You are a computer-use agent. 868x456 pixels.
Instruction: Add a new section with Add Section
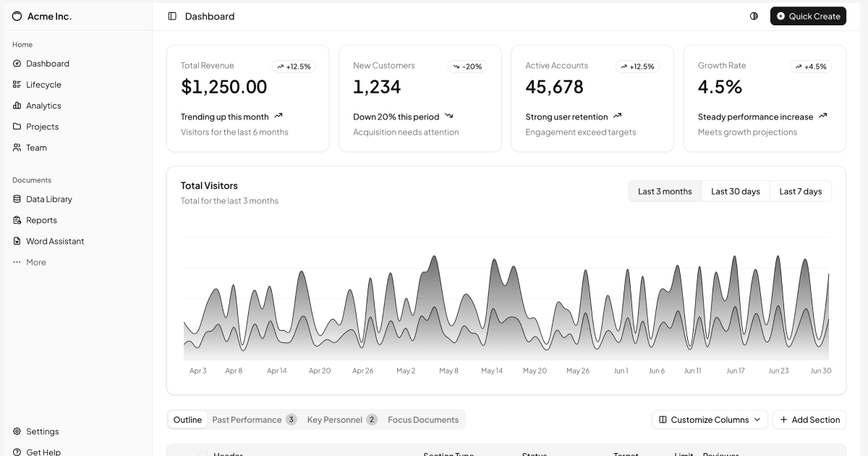(809, 419)
